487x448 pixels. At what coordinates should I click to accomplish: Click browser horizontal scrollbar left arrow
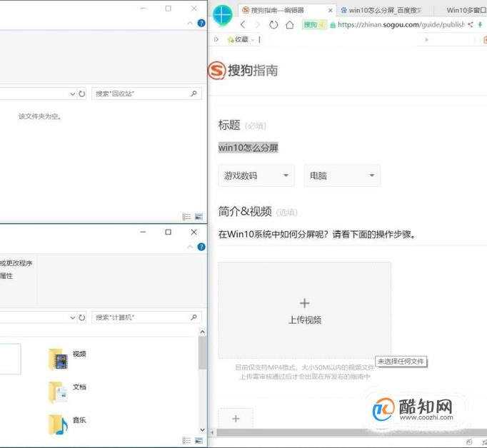click(213, 432)
